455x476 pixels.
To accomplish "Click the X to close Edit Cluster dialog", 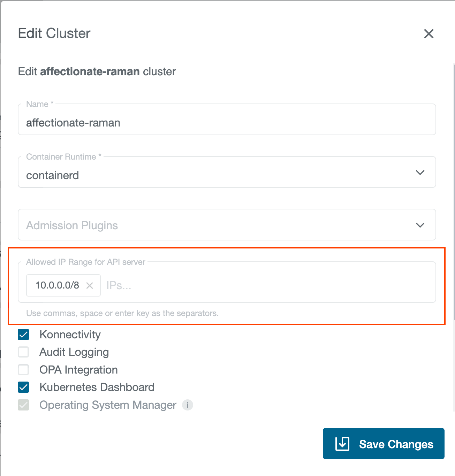I will point(429,34).
